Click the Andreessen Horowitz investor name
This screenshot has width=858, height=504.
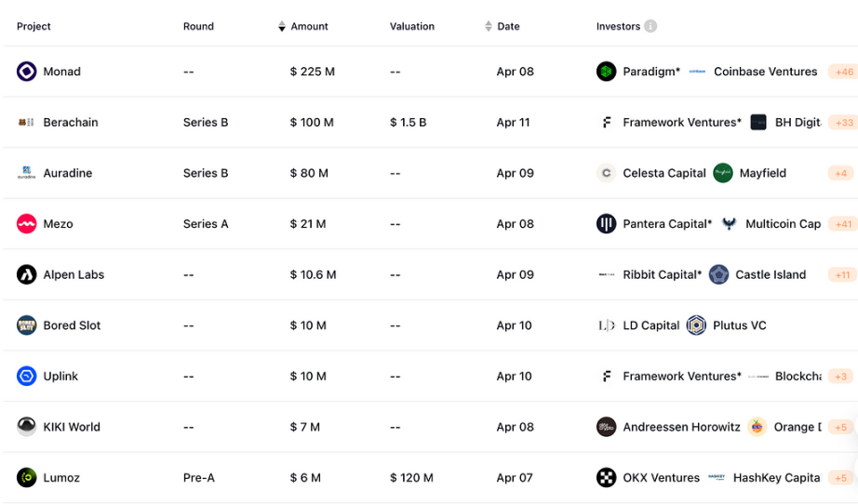click(x=681, y=427)
